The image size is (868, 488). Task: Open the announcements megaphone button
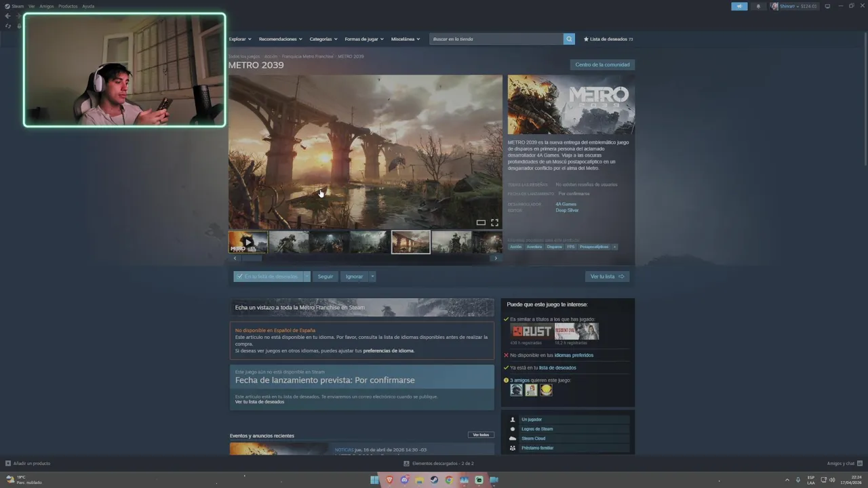[739, 6]
